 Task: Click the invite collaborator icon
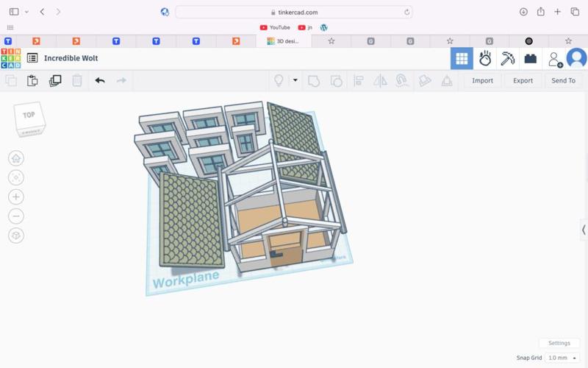[x=554, y=58]
